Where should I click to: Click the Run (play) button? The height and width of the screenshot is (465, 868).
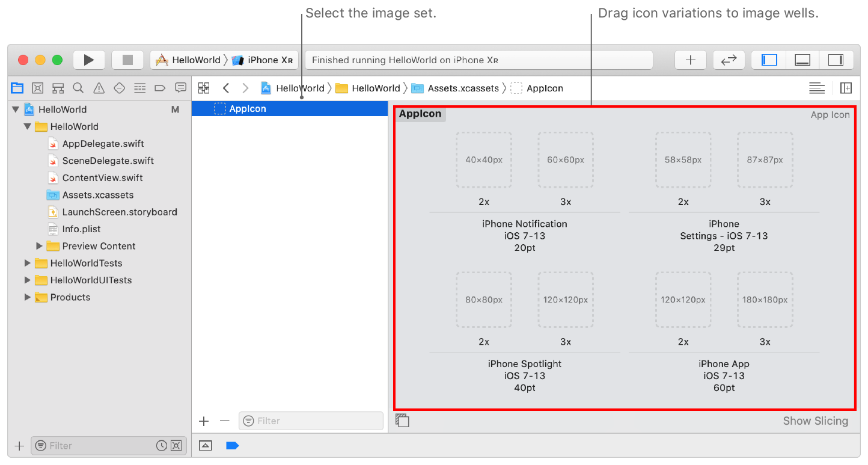[89, 60]
